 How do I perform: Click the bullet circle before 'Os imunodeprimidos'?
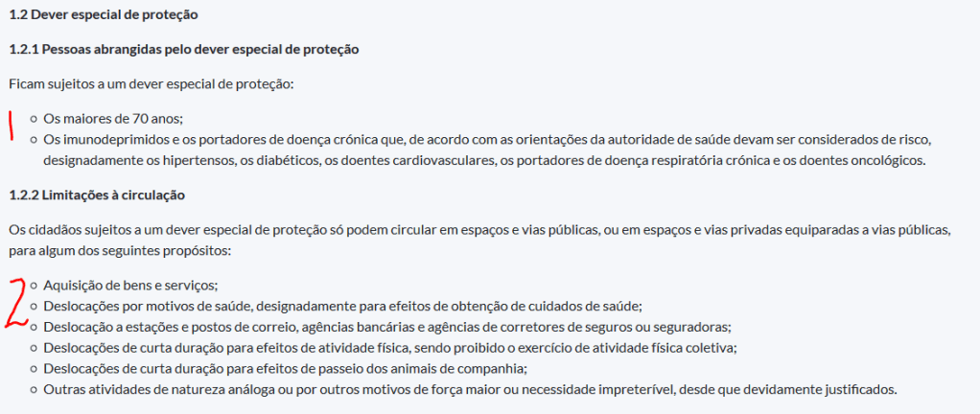click(x=34, y=140)
